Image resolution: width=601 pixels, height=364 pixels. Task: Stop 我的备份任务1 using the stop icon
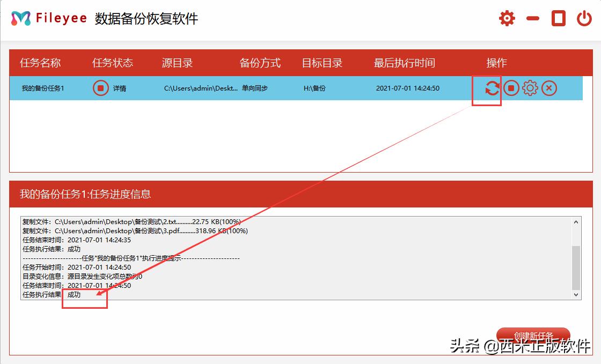[511, 88]
